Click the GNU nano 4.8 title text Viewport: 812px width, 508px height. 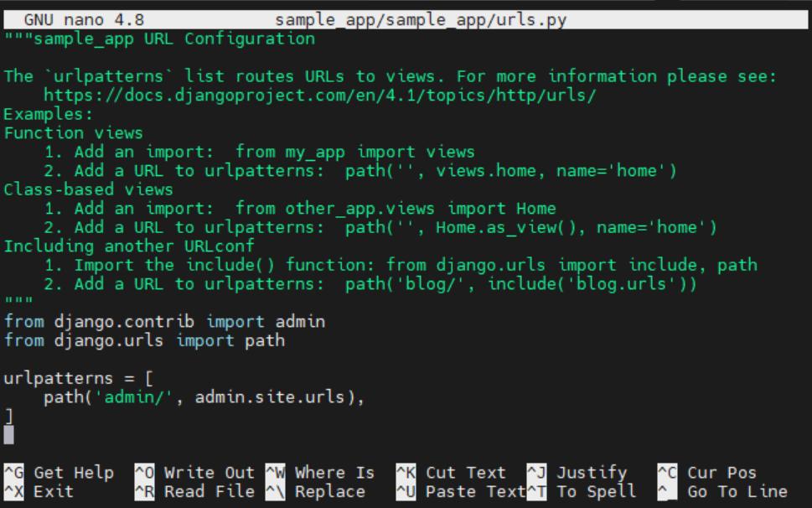84,20
